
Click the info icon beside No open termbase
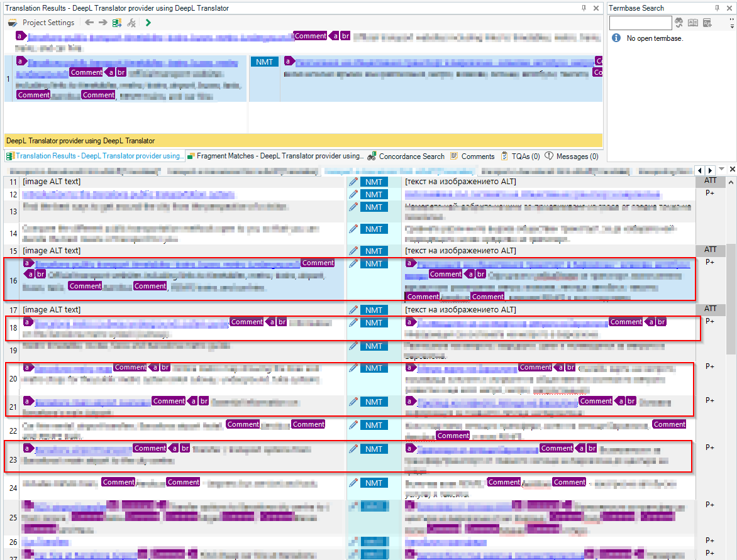[616, 38]
